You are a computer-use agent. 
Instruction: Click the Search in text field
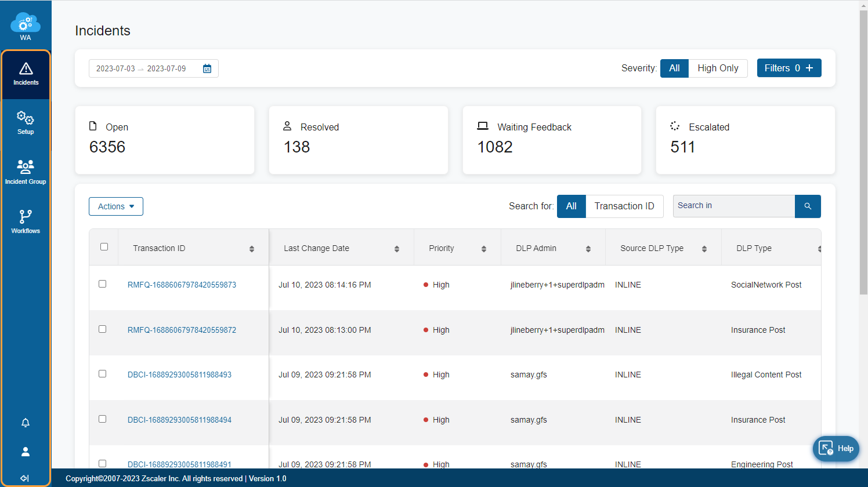(733, 206)
